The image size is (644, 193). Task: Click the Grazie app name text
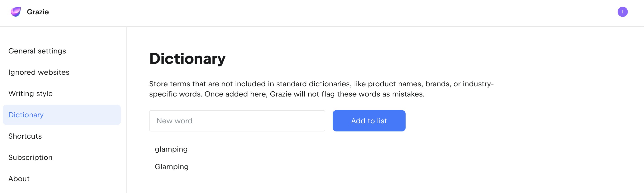tap(38, 12)
